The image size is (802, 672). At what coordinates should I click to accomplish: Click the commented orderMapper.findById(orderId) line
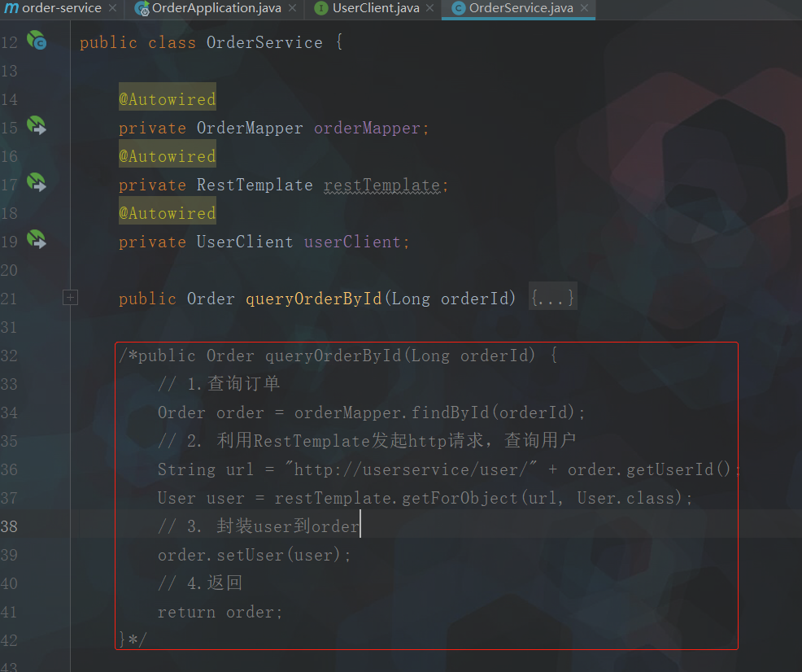[372, 412]
